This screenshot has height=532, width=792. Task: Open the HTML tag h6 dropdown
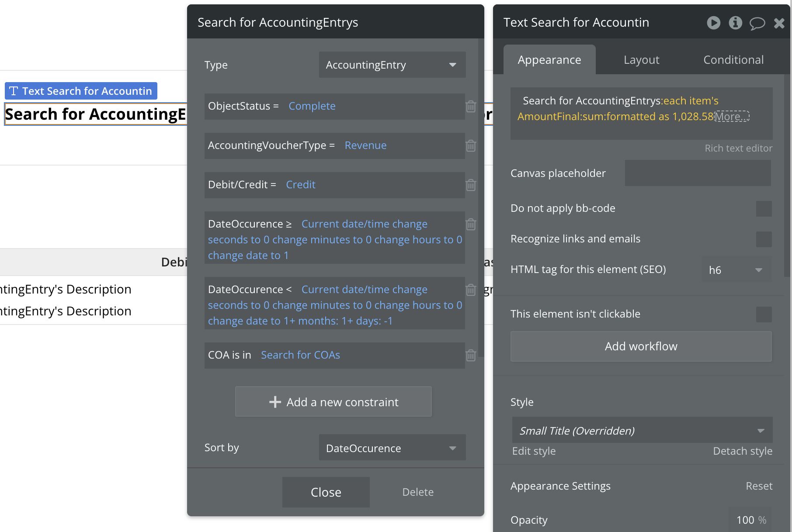click(x=736, y=270)
